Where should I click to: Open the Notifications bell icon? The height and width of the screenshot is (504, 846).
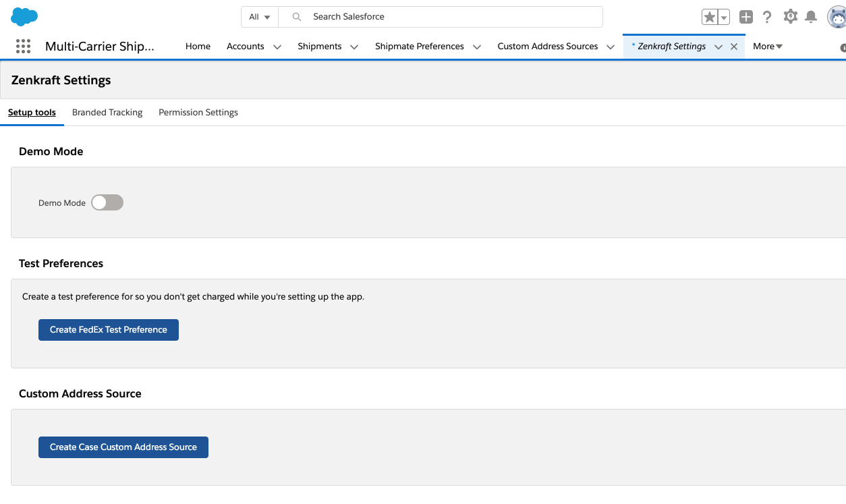[x=811, y=17]
